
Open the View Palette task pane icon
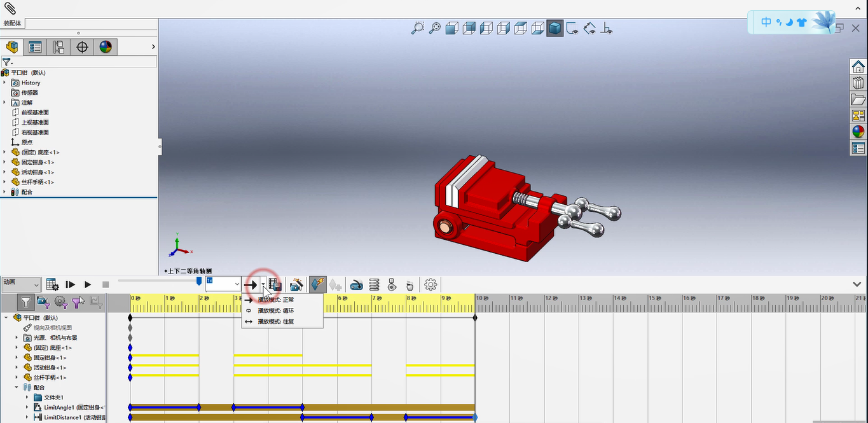pos(858,116)
